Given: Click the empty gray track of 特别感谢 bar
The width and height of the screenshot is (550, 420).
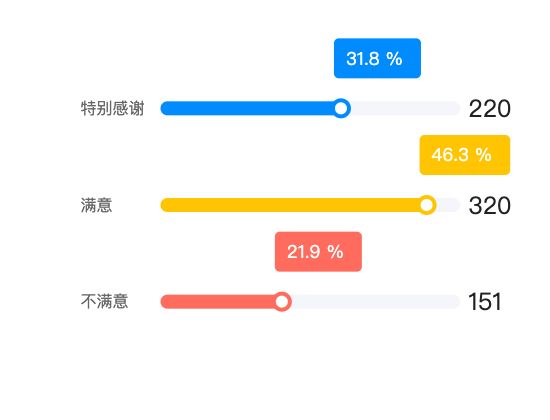Looking at the screenshot, I should 405,108.
